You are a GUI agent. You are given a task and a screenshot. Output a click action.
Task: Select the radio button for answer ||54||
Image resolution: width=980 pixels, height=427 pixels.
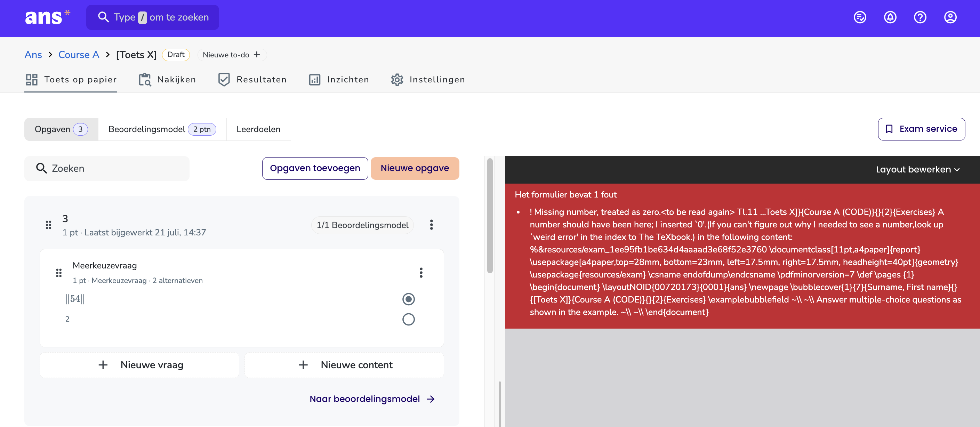[408, 299]
